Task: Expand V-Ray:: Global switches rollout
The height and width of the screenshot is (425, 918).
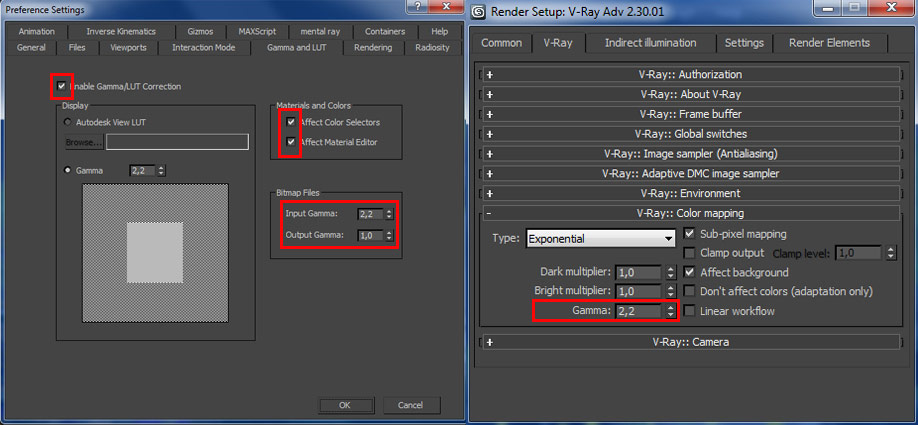Action: (x=690, y=134)
